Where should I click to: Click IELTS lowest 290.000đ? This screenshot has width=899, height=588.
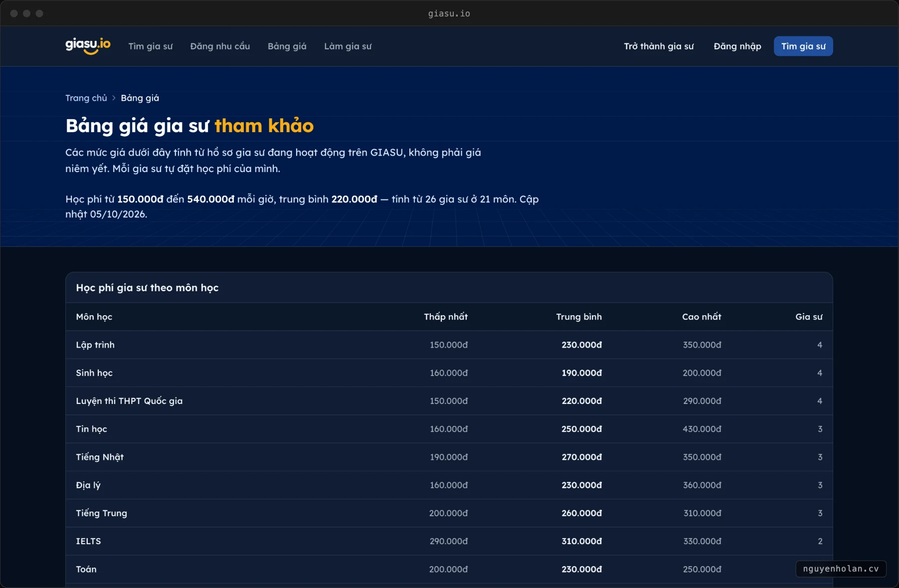click(x=449, y=541)
